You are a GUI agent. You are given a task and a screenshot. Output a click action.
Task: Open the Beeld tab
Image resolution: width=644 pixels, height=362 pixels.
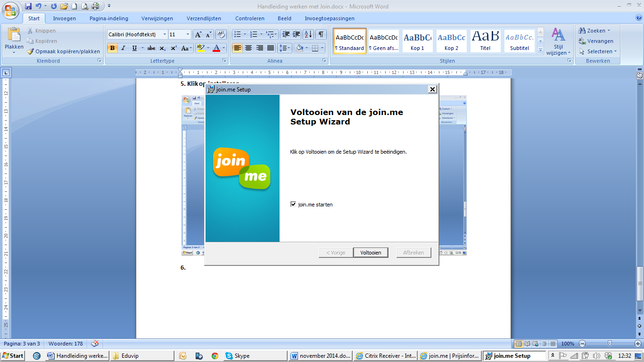click(284, 18)
